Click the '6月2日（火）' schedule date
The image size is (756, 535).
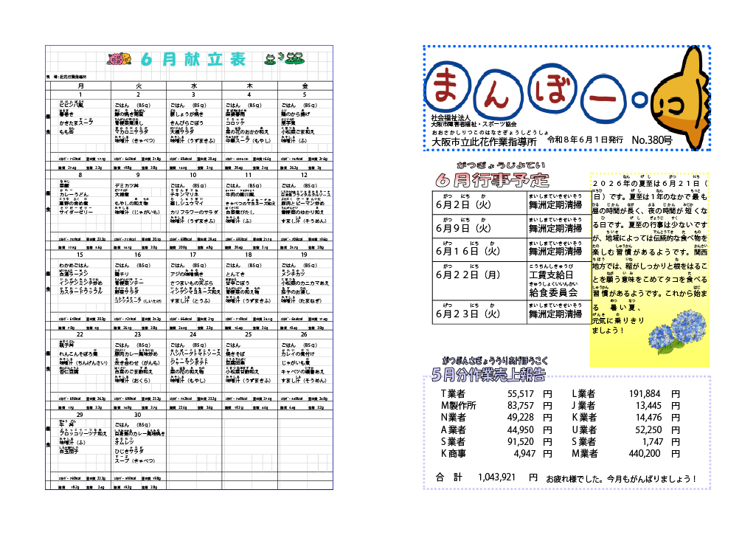pos(463,204)
